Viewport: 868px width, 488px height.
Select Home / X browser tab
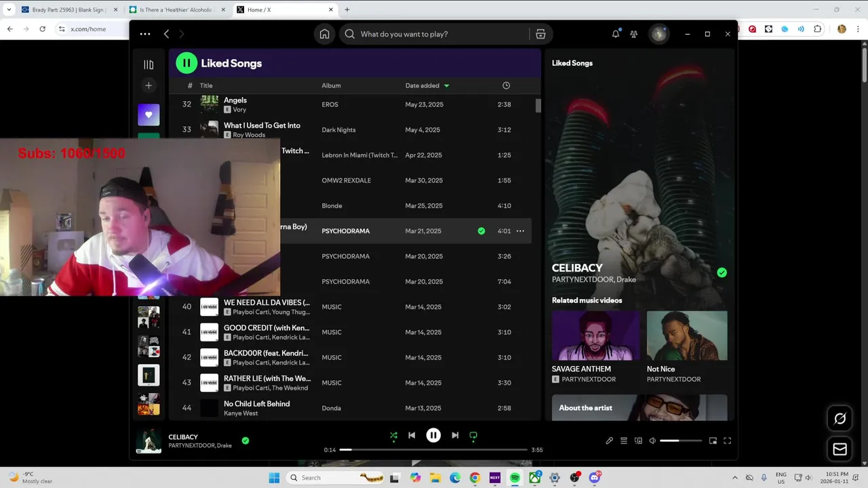click(285, 9)
